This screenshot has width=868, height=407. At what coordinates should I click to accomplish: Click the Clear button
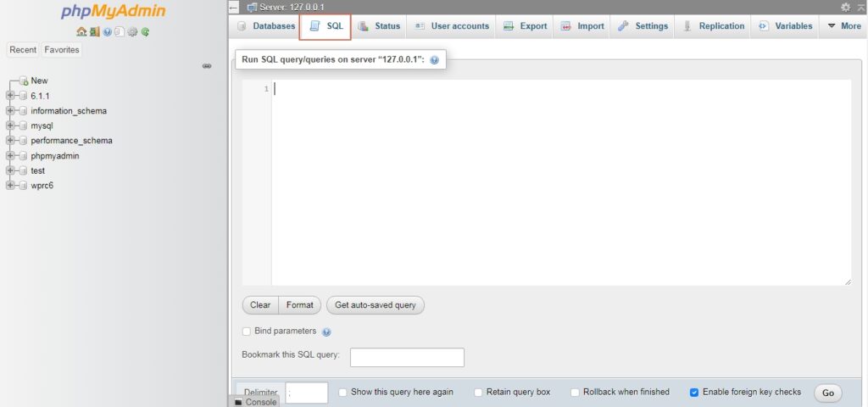pyautogui.click(x=260, y=305)
